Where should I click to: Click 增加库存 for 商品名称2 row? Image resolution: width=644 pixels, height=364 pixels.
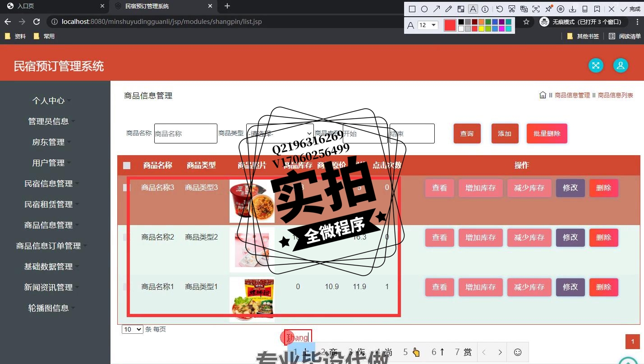click(480, 237)
